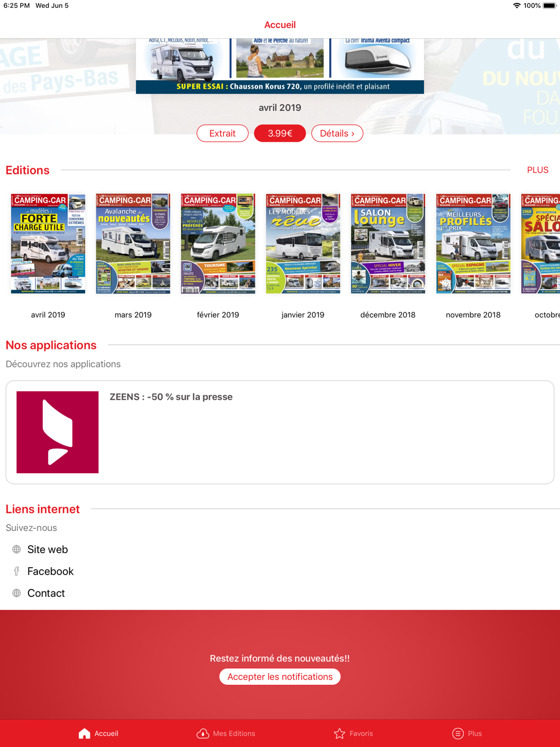
Task: Tap the 'février 2019' label
Action: click(x=218, y=315)
